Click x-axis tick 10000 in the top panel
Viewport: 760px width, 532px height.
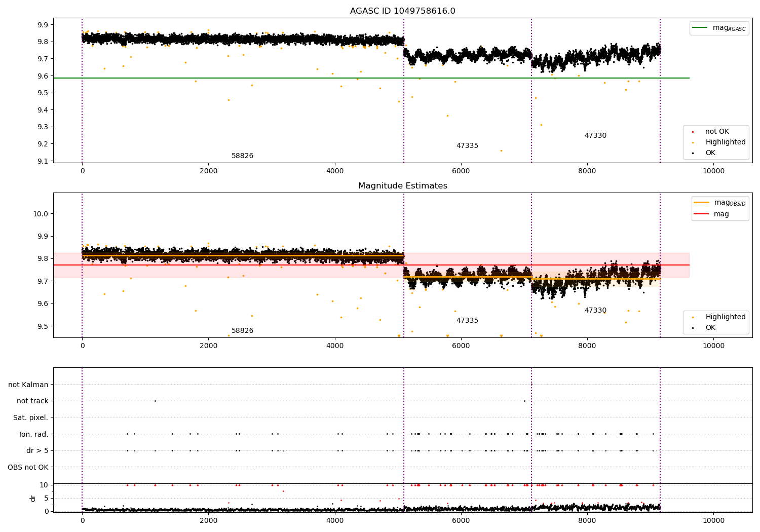tap(713, 171)
